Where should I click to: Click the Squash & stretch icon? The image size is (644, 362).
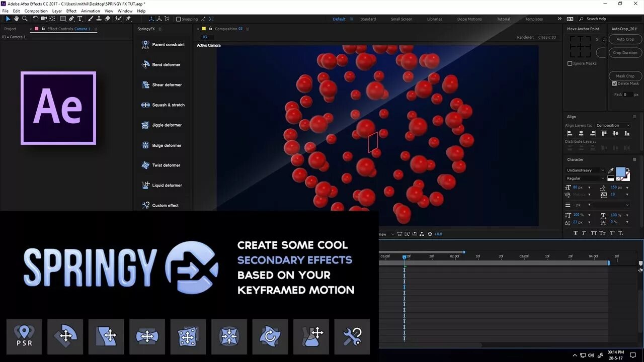point(145,105)
